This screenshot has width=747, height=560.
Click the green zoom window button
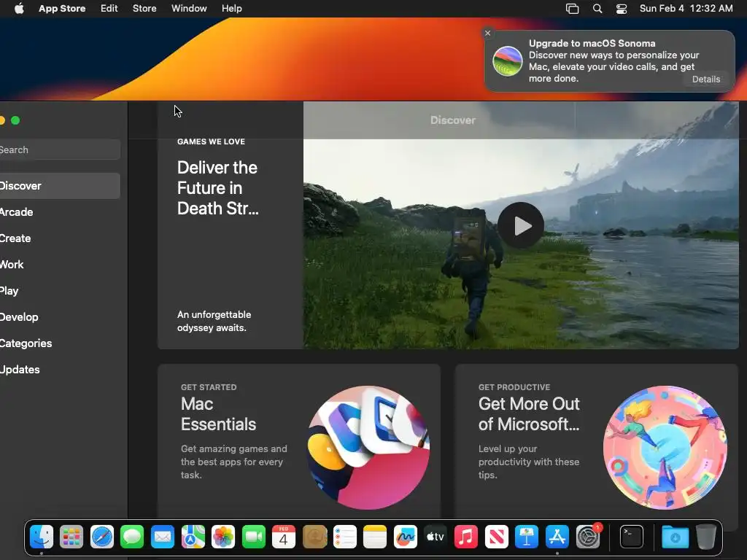coord(15,120)
